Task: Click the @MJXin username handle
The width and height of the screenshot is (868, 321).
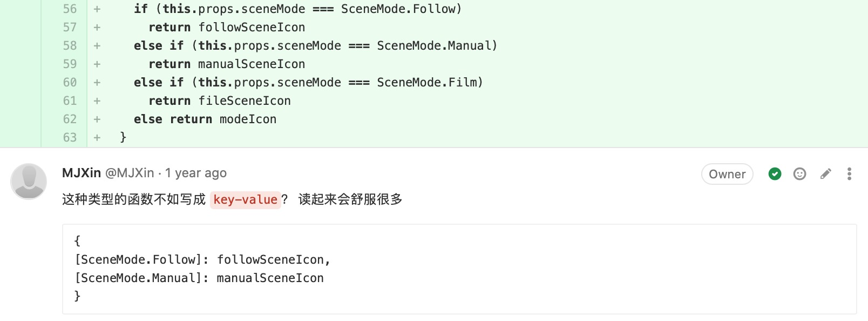Action: point(130,173)
